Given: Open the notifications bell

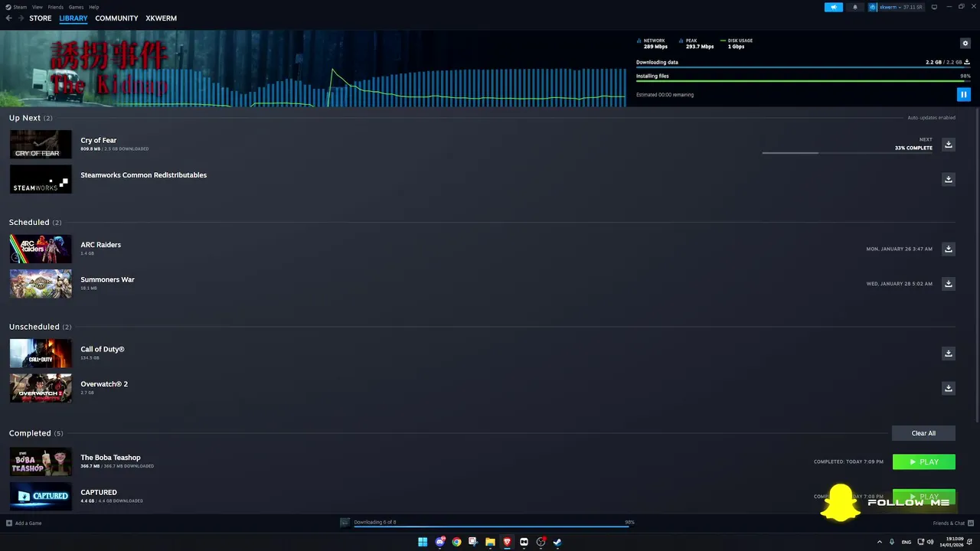Looking at the screenshot, I should coord(855,7).
